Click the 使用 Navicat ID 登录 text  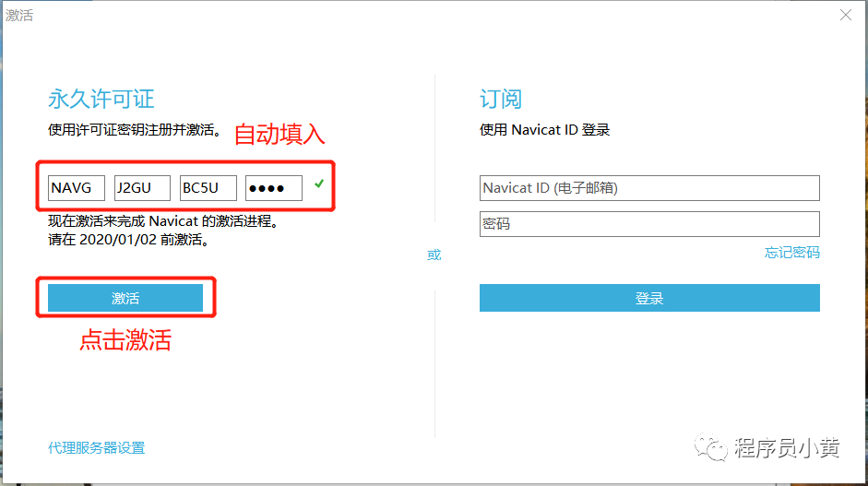545,129
